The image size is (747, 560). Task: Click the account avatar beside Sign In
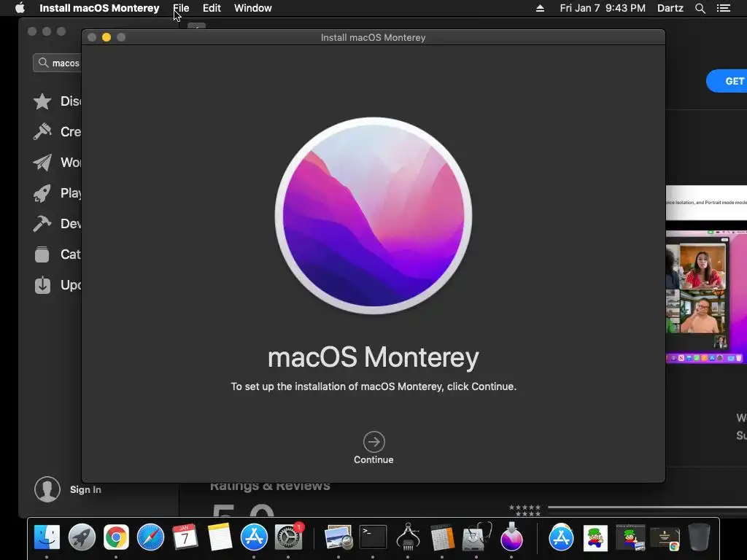tap(47, 489)
